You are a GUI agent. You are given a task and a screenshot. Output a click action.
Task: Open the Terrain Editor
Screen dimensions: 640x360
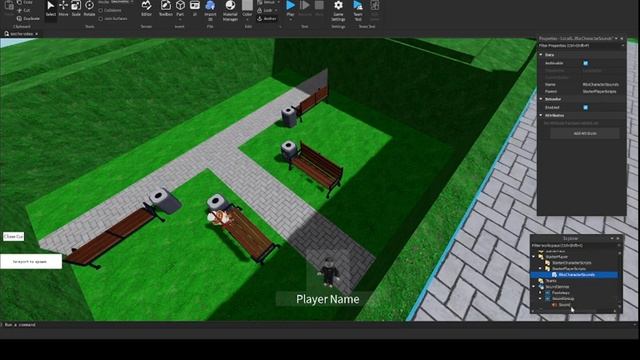[146, 9]
